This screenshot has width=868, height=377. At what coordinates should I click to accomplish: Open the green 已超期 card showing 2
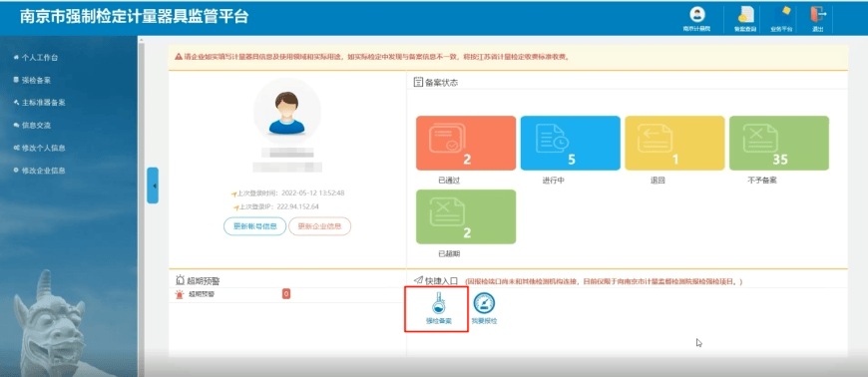click(x=466, y=216)
